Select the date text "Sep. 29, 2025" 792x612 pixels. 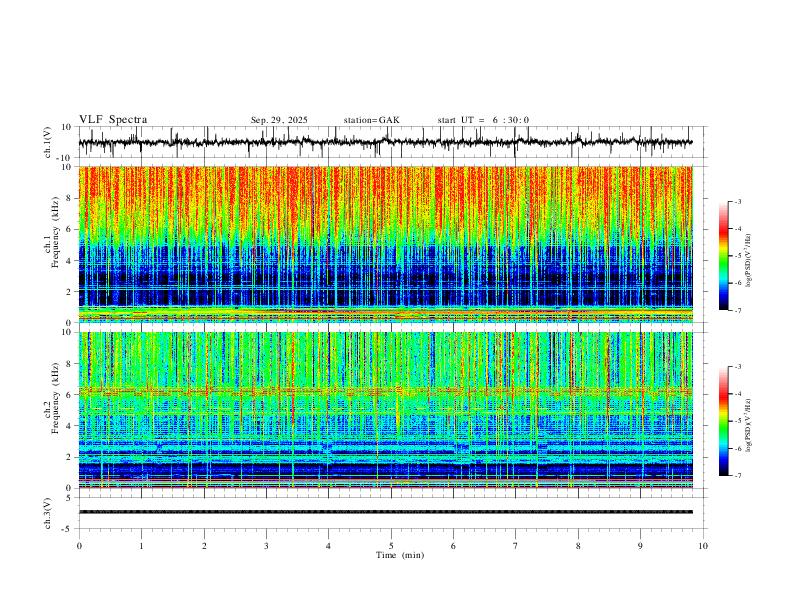279,120
